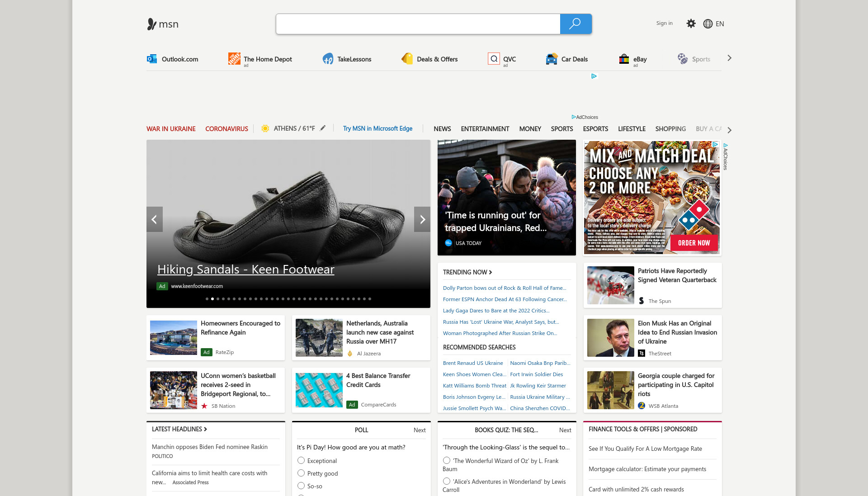Click The Spun source icon
Image resolution: width=868 pixels, height=496 pixels.
(x=642, y=301)
